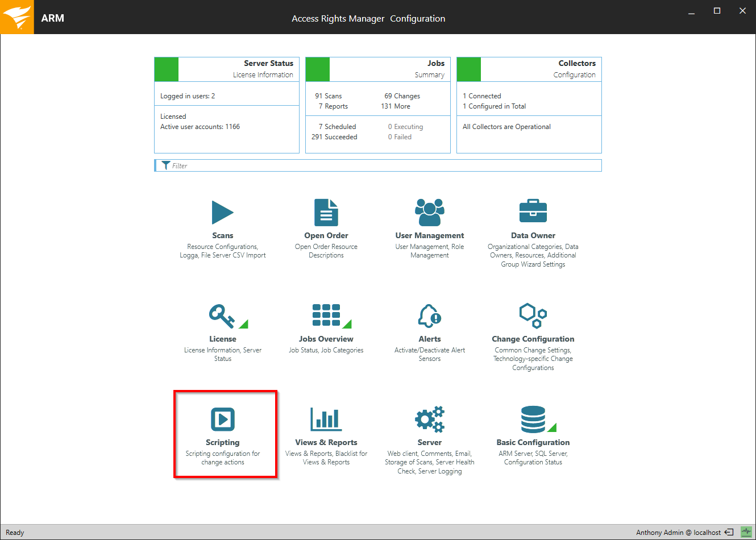Viewport: 756px width, 540px height.
Task: Click the Jobs Overview grid icon
Action: [326, 315]
